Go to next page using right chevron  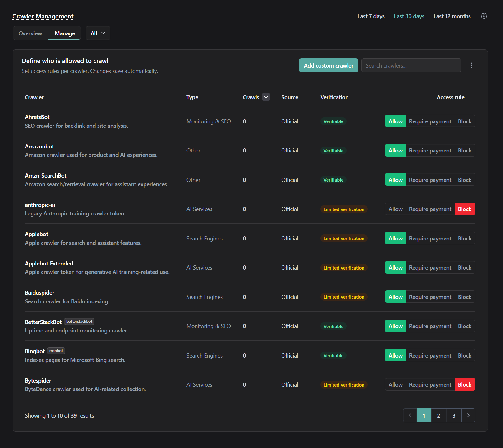468,415
